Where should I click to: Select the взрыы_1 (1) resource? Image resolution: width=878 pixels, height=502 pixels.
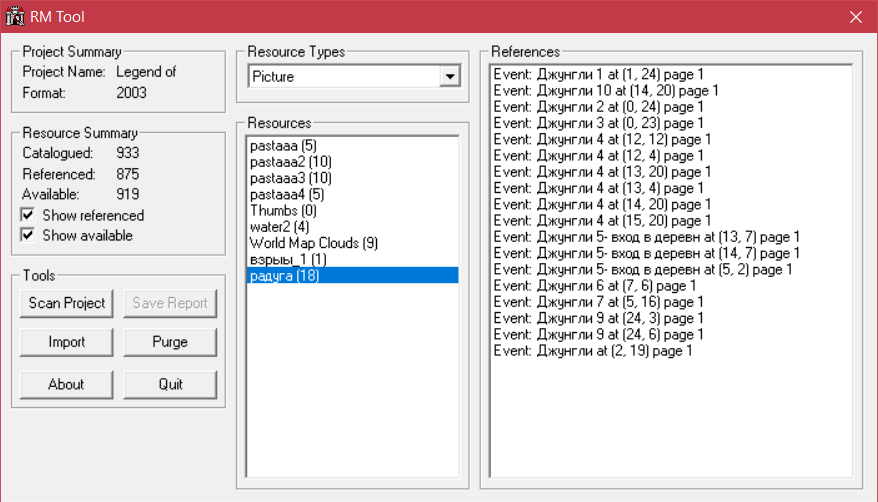tap(288, 259)
